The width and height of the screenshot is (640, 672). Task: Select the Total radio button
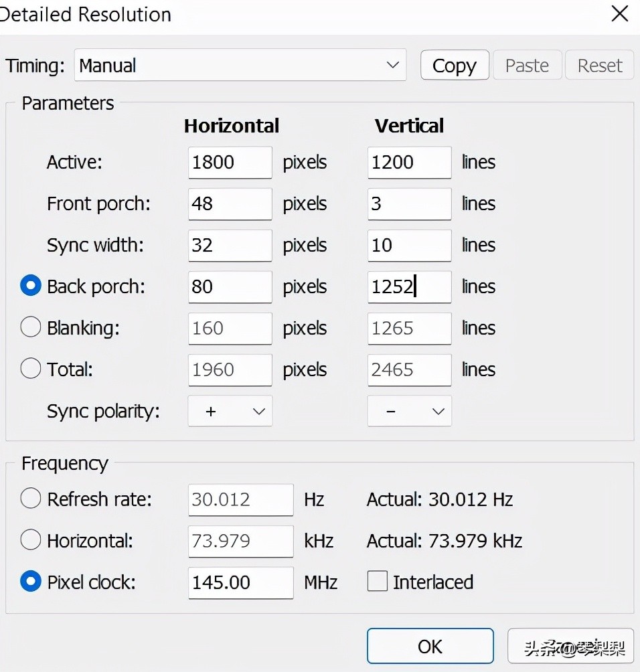point(30,368)
